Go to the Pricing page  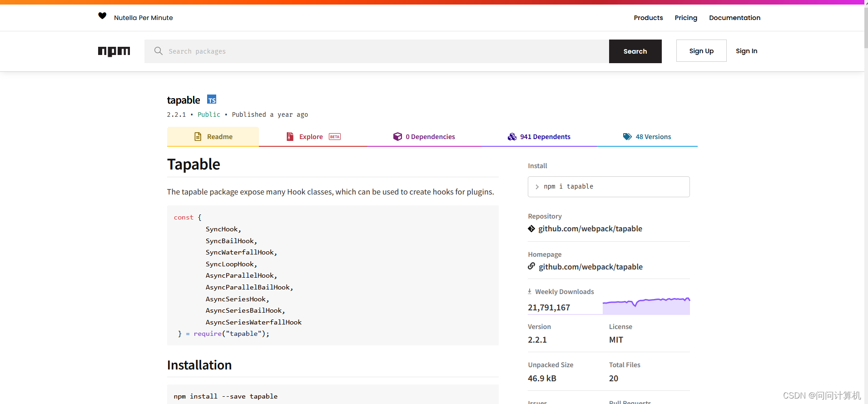pyautogui.click(x=686, y=18)
